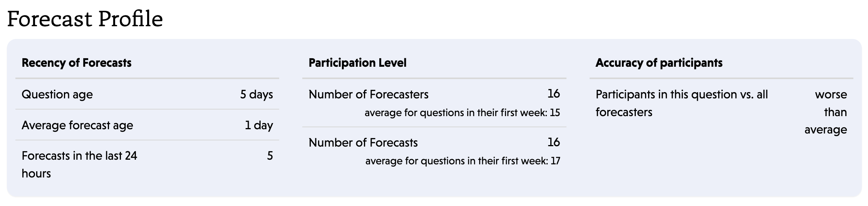This screenshot has height=206, width=868.
Task: Click the value 5 for last 24 hours
Action: tap(270, 156)
